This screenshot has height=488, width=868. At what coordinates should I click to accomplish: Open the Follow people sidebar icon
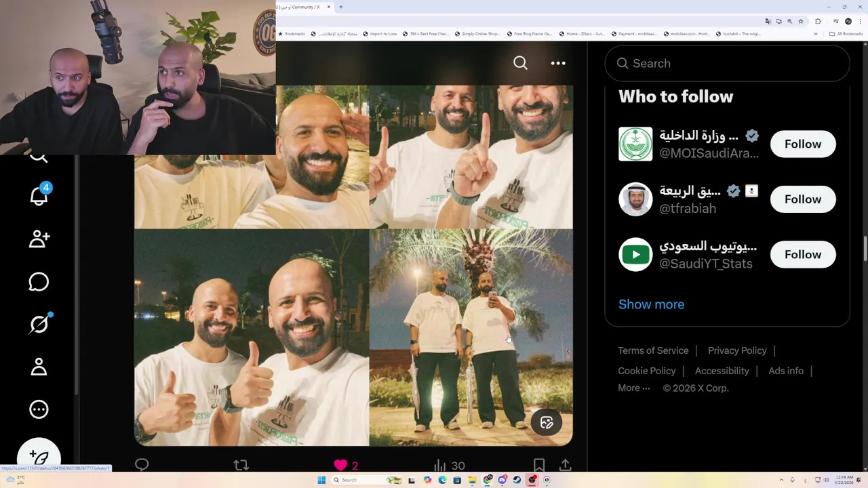tap(39, 239)
